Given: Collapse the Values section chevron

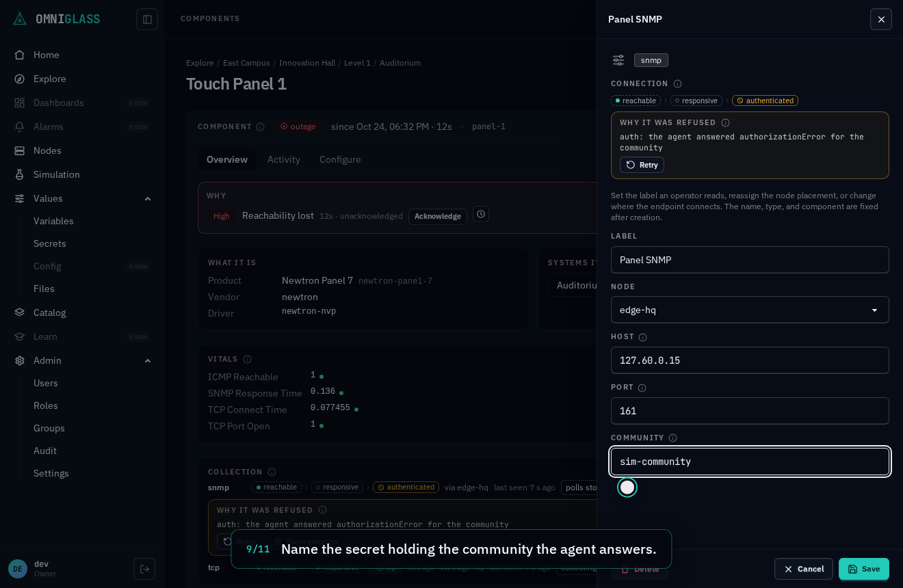Looking at the screenshot, I should pyautogui.click(x=148, y=198).
